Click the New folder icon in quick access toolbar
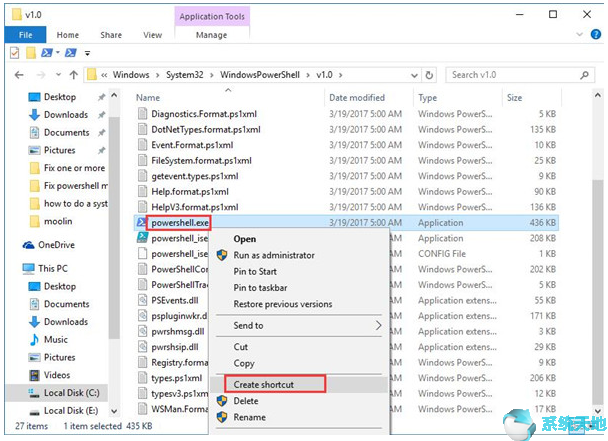Screen dimensions: 608x441 (31, 52)
